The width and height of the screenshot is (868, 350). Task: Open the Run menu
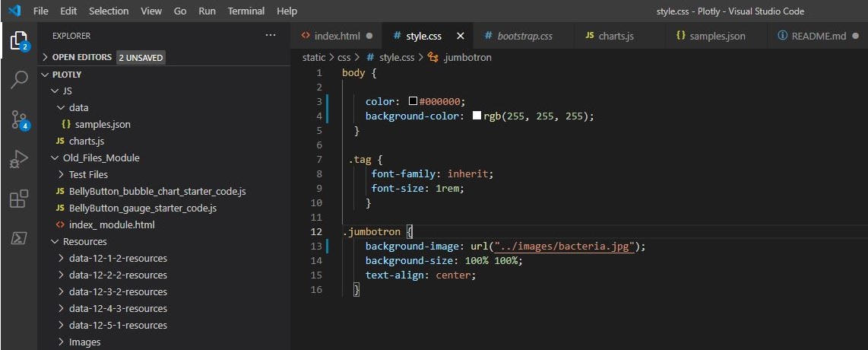click(x=207, y=11)
